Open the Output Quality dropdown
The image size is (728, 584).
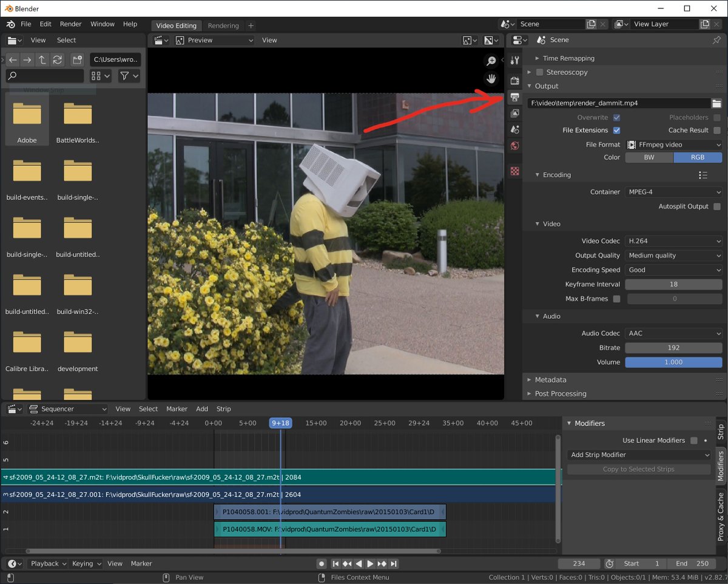674,256
